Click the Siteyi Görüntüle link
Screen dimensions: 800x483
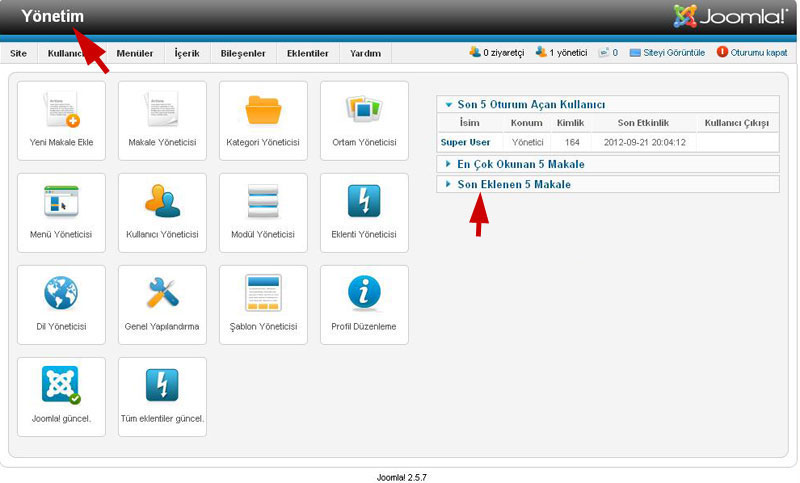674,52
